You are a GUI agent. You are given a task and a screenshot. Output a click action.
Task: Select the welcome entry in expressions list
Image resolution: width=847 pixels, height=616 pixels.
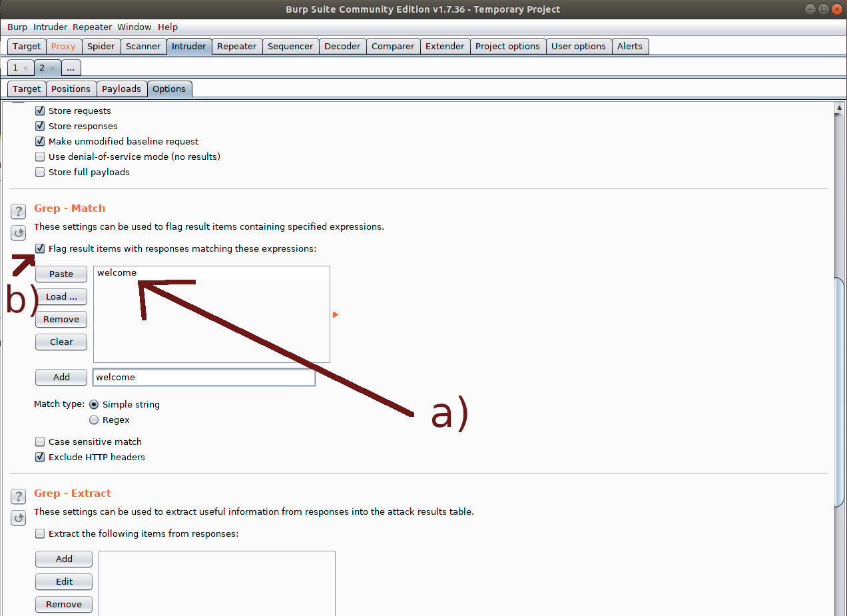211,272
